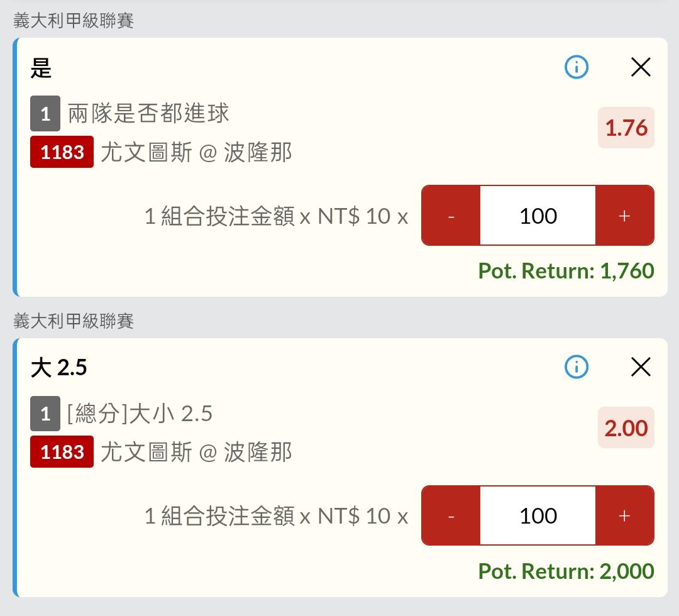This screenshot has height=616, width=679.
Task: Click the 1.76 odds badge
Action: pyautogui.click(x=626, y=128)
